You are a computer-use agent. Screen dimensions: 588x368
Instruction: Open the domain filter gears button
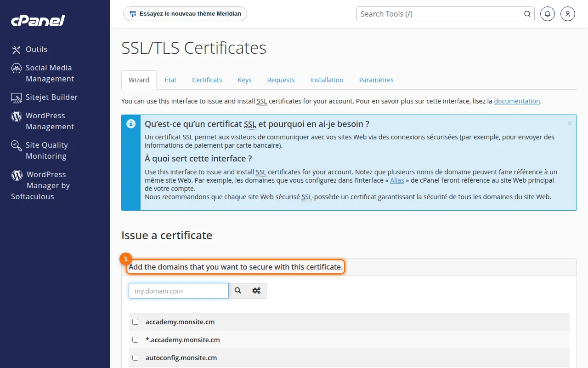257,291
